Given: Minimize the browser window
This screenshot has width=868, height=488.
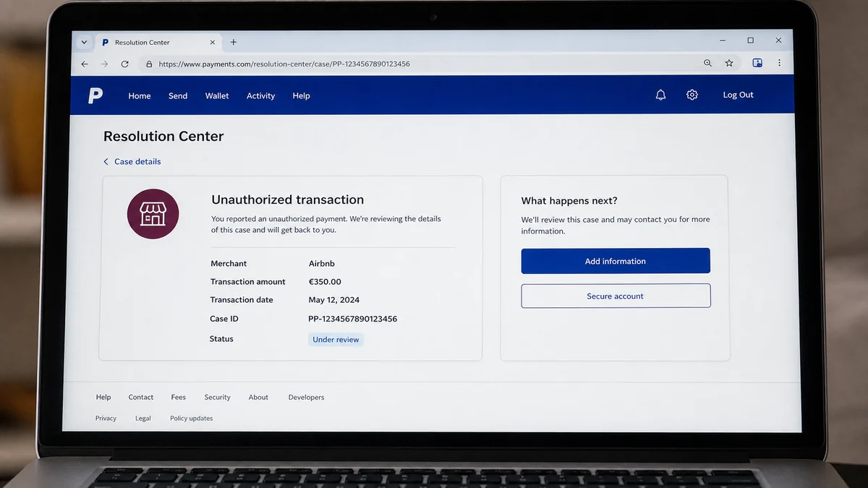Looking at the screenshot, I should pyautogui.click(x=723, y=40).
